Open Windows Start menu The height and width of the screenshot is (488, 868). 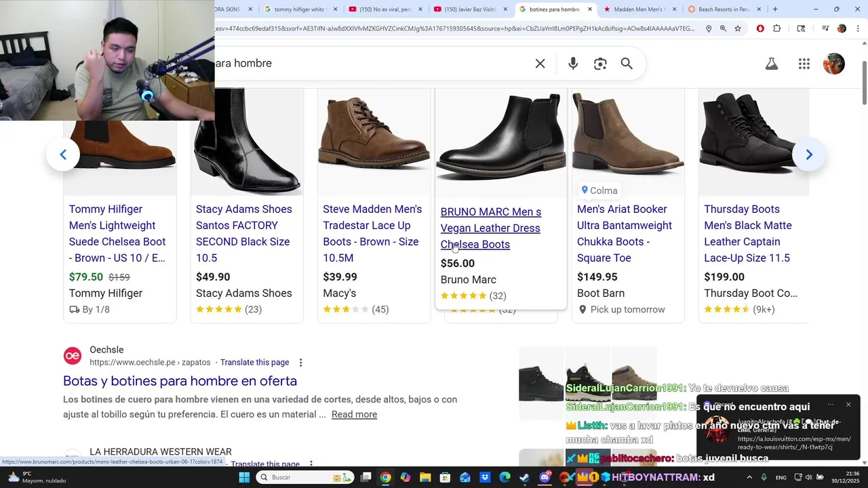click(244, 477)
